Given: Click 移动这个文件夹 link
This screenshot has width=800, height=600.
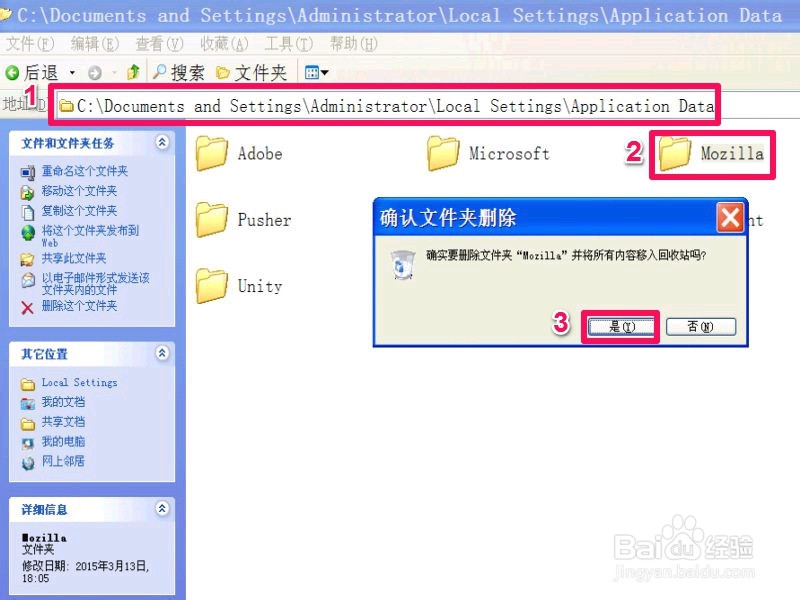Looking at the screenshot, I should coord(79,191).
